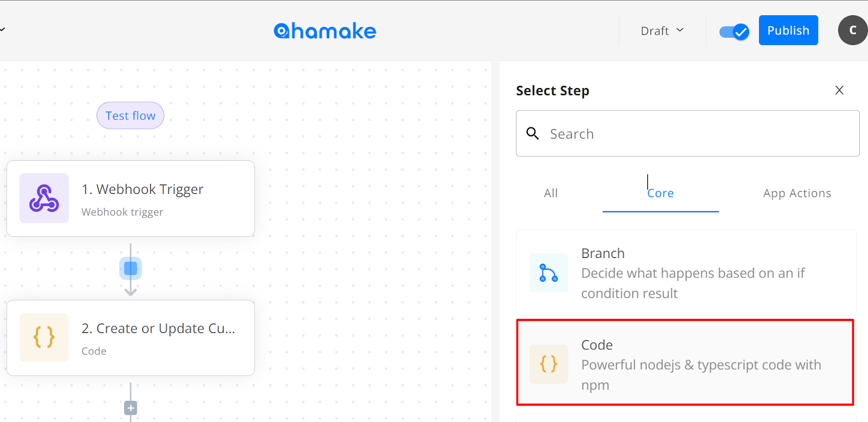Open the user avatar C

coord(853,30)
